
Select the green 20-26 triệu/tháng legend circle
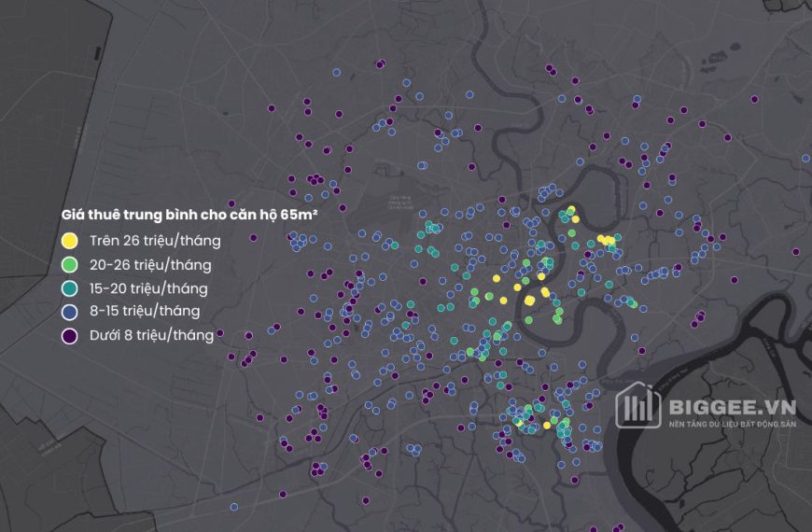[x=69, y=264]
